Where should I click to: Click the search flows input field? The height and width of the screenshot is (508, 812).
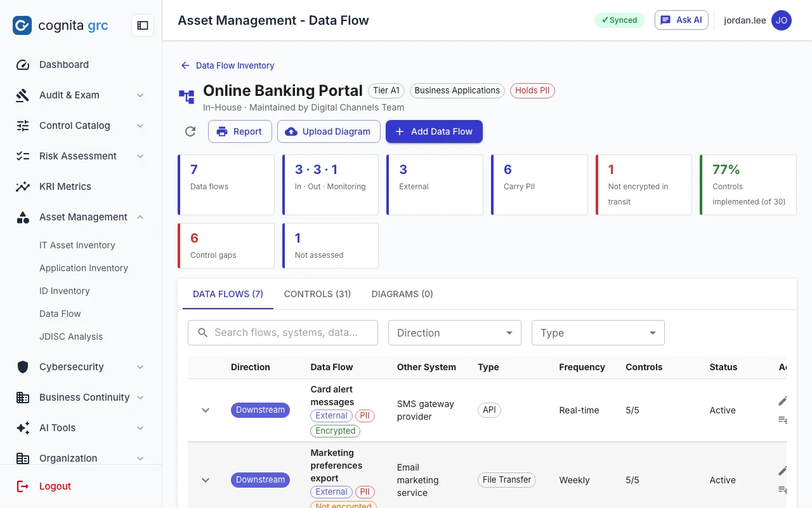[283, 333]
